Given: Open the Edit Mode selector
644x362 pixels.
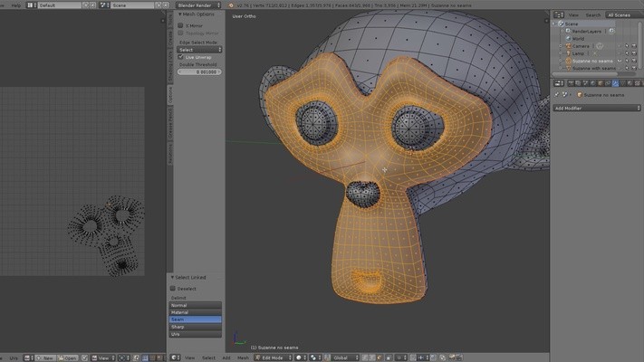Looking at the screenshot, I should pos(273,357).
